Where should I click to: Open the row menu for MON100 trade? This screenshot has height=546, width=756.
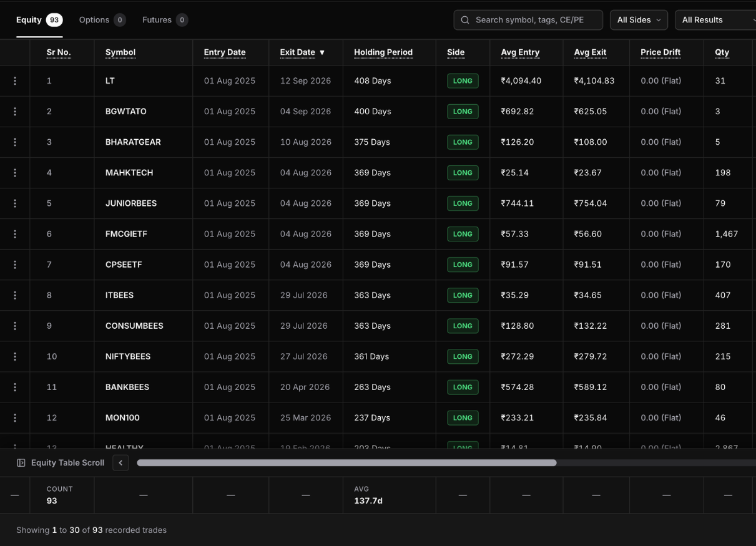(x=15, y=417)
